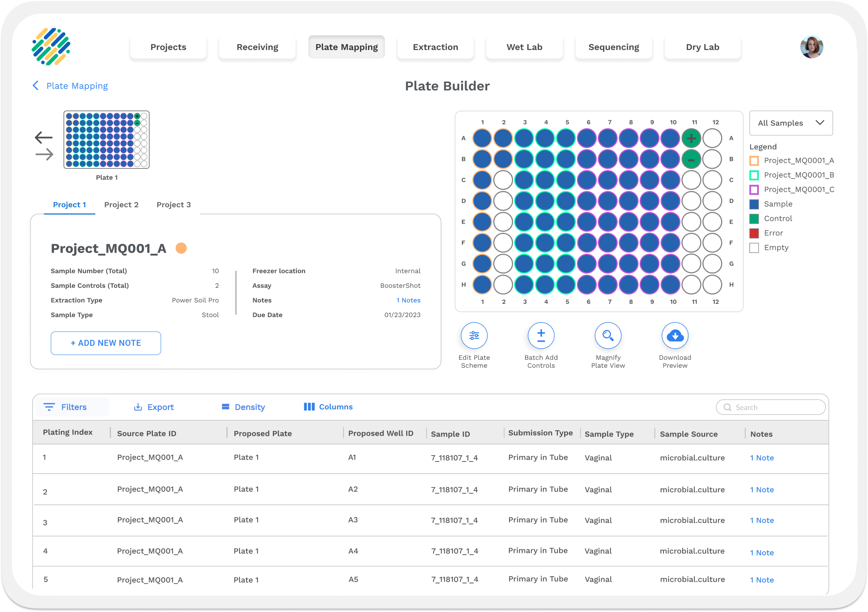868x612 pixels.
Task: Open the Columns selector
Action: 328,407
